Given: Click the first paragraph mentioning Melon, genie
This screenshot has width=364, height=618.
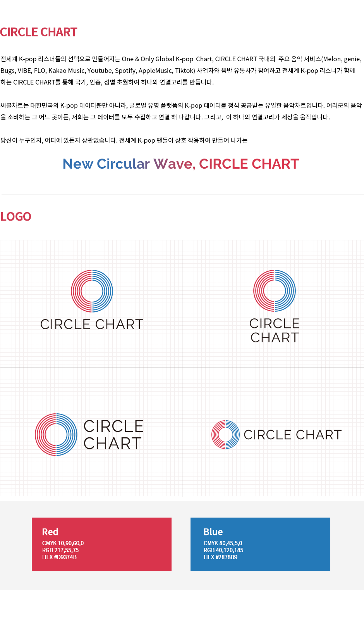Looking at the screenshot, I should click(x=181, y=71).
